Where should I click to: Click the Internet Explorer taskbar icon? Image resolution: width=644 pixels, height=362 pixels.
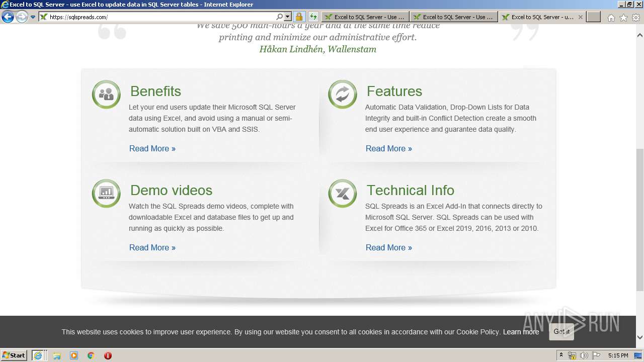[x=38, y=355]
